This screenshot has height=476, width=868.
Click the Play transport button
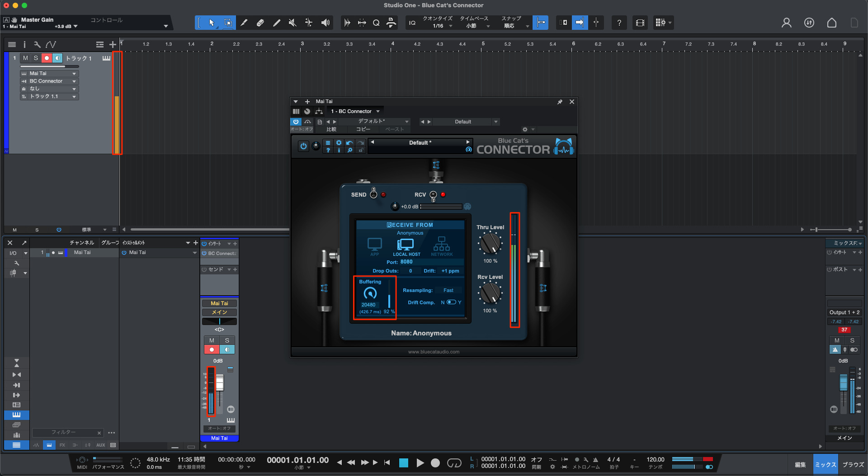420,463
